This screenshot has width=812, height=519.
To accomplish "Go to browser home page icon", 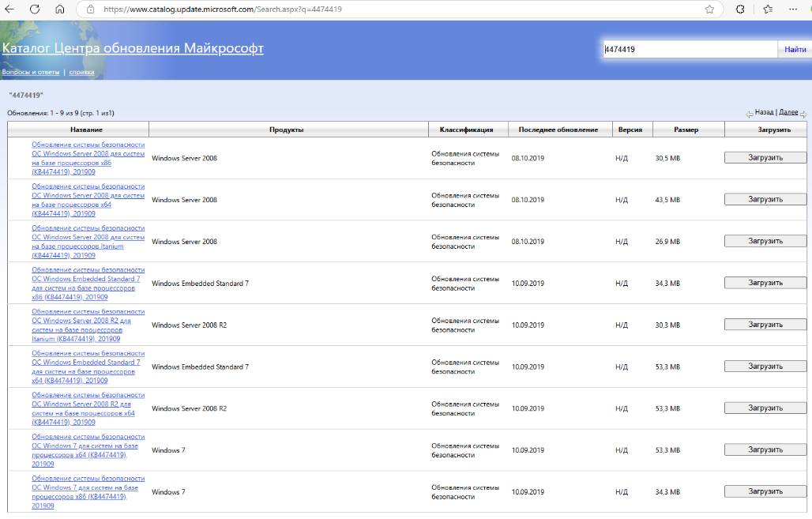I will [x=60, y=9].
